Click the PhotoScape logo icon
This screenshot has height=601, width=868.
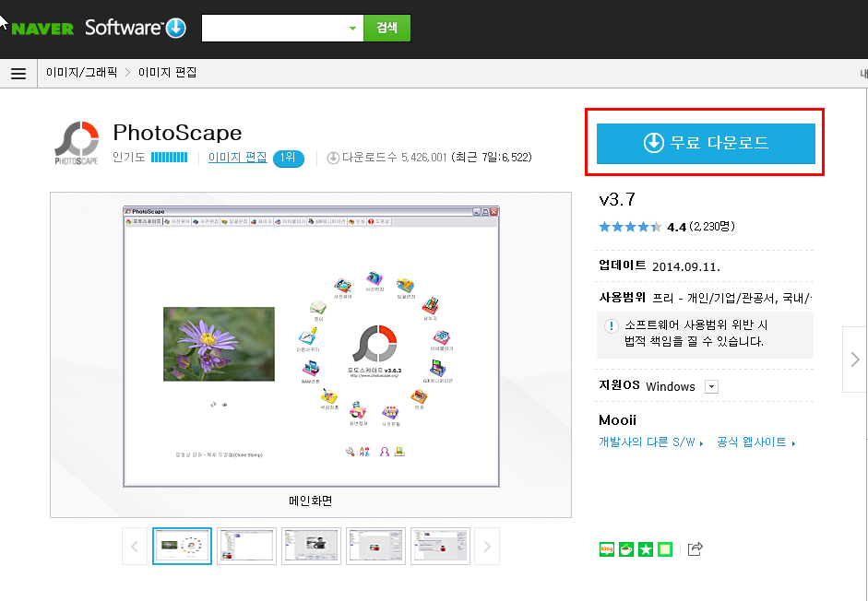pos(77,143)
